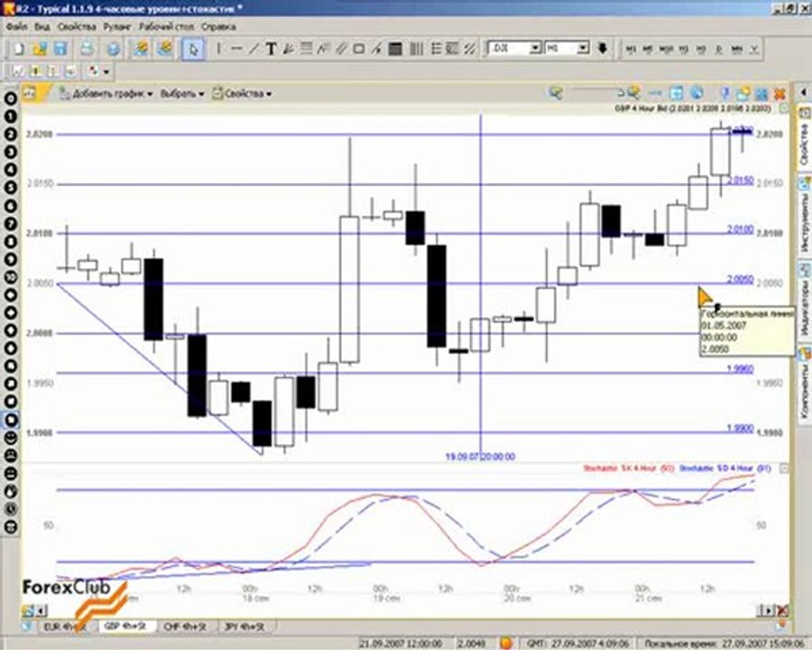This screenshot has width=812, height=650.
Task: Click the red X delete chart icon
Action: coord(780,94)
